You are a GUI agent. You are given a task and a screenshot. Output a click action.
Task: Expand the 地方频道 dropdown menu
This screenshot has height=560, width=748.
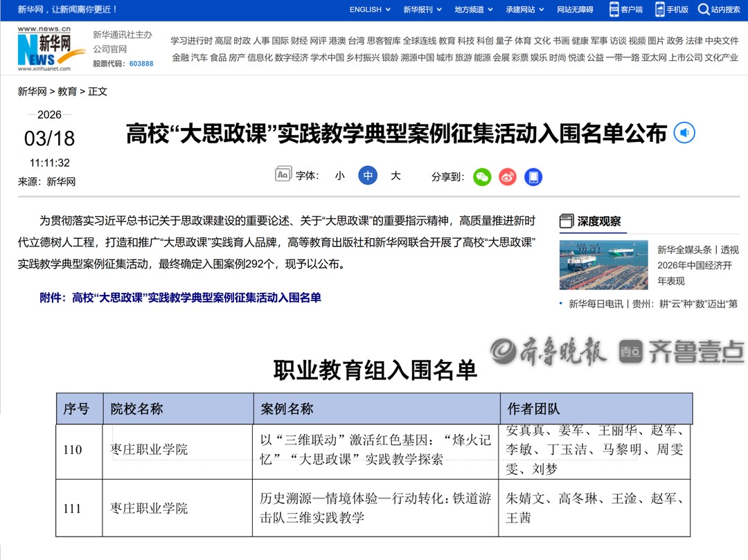(x=474, y=9)
